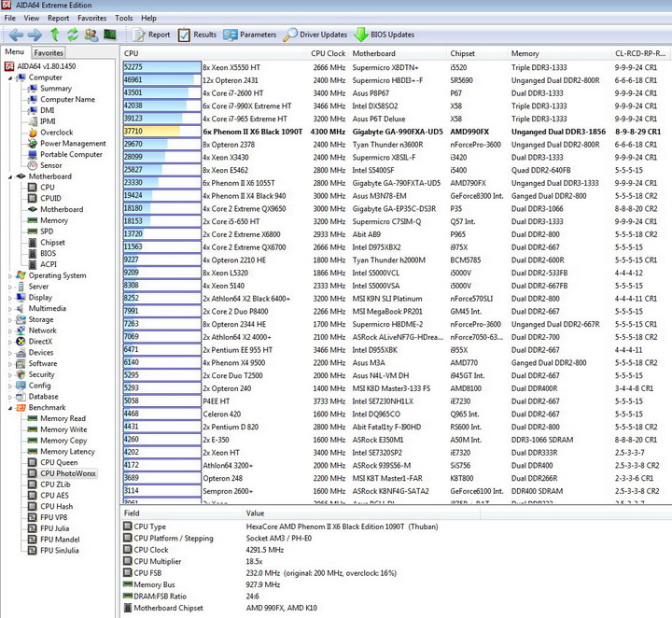
Task: Open the Report menu
Action: pyautogui.click(x=58, y=18)
